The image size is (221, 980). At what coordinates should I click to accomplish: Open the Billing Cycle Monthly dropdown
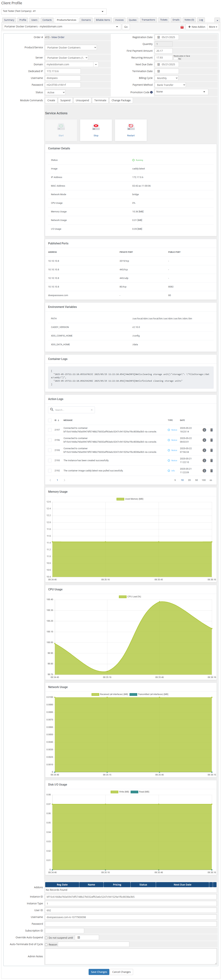click(x=166, y=78)
